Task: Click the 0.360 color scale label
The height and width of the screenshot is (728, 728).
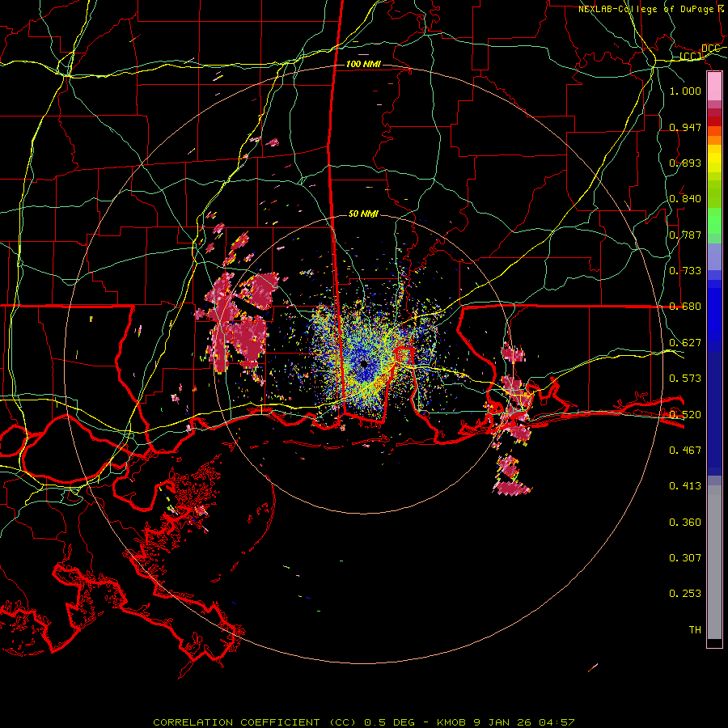Action: coord(685,523)
